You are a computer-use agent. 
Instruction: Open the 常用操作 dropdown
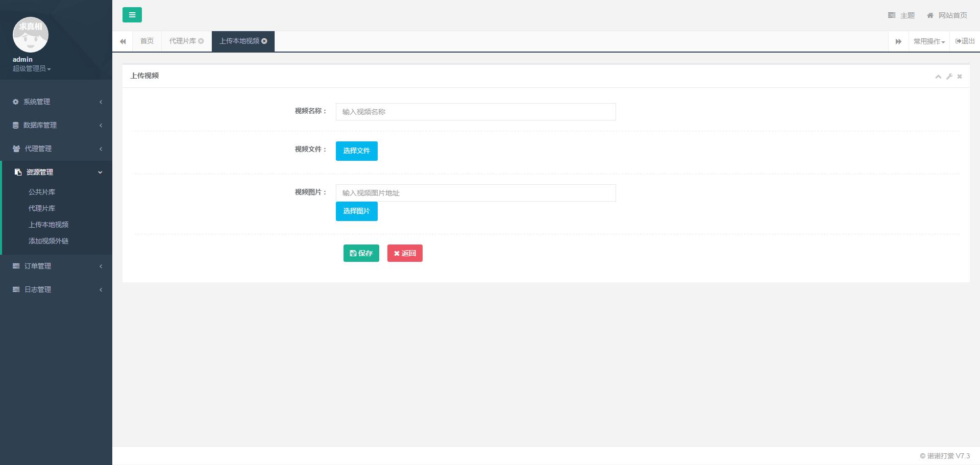click(929, 41)
